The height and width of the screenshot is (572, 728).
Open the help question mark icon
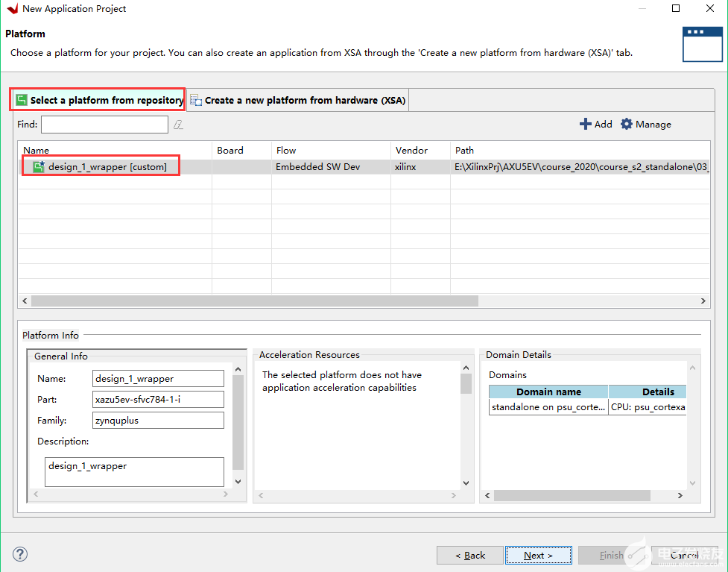click(x=20, y=554)
